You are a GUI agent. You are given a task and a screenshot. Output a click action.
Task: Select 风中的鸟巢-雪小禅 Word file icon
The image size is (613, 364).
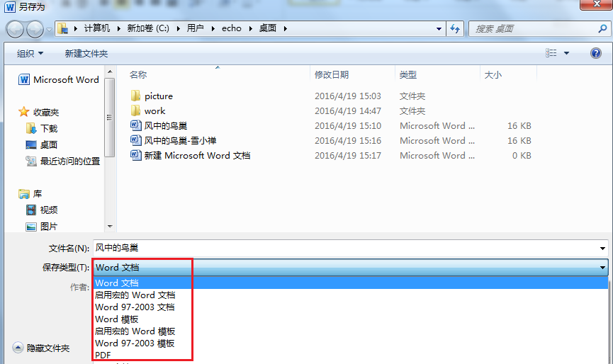(135, 140)
